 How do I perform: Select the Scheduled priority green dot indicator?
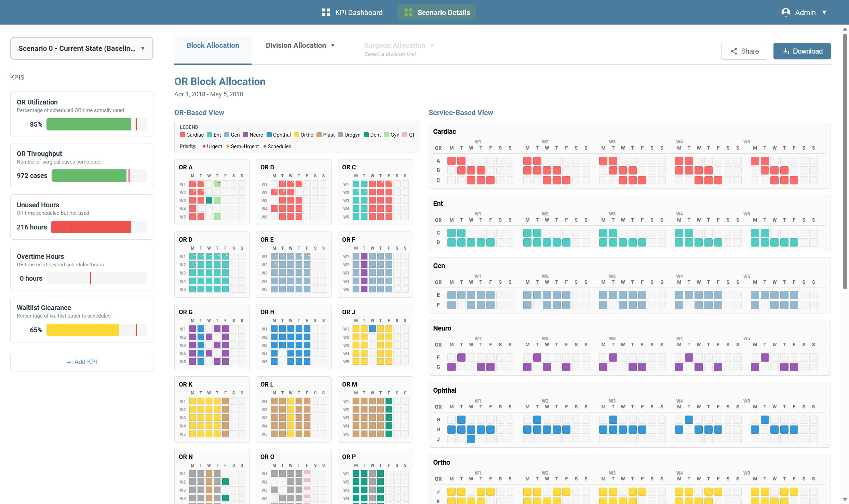pos(265,146)
